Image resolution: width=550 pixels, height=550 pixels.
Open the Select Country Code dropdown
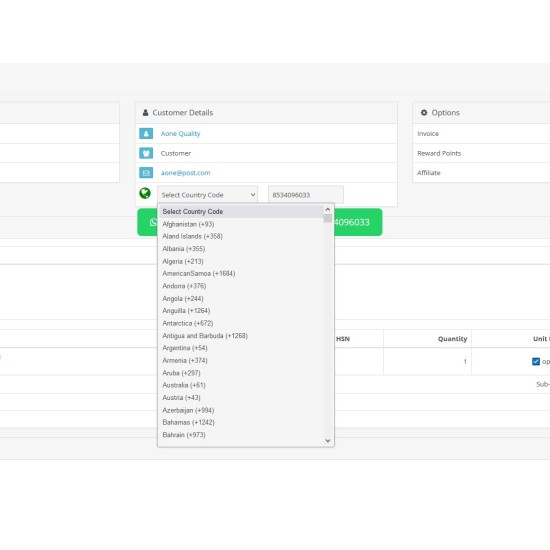coord(208,195)
